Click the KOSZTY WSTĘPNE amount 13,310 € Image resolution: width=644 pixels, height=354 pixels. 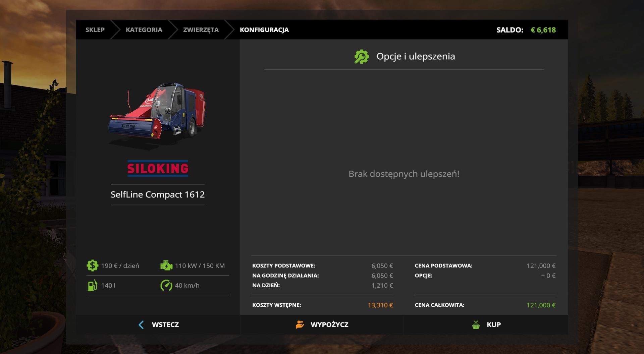[x=380, y=305]
